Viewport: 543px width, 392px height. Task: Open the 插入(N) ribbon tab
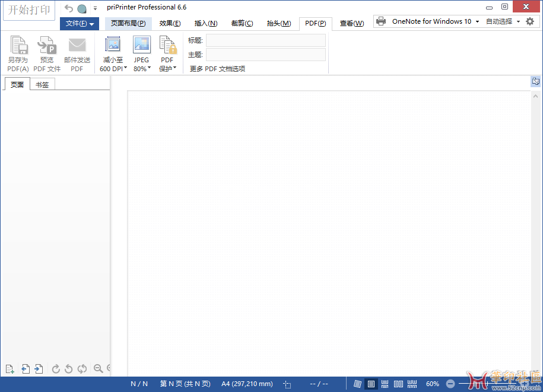click(x=206, y=24)
